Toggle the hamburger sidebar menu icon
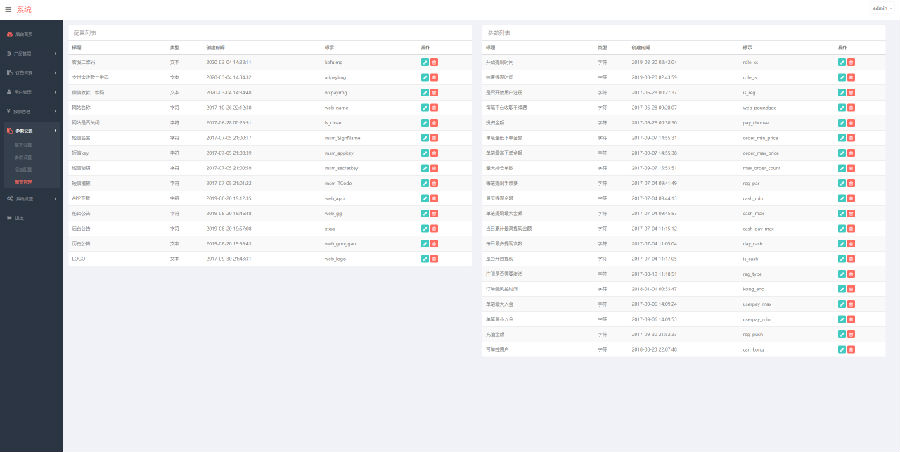 click(7, 9)
